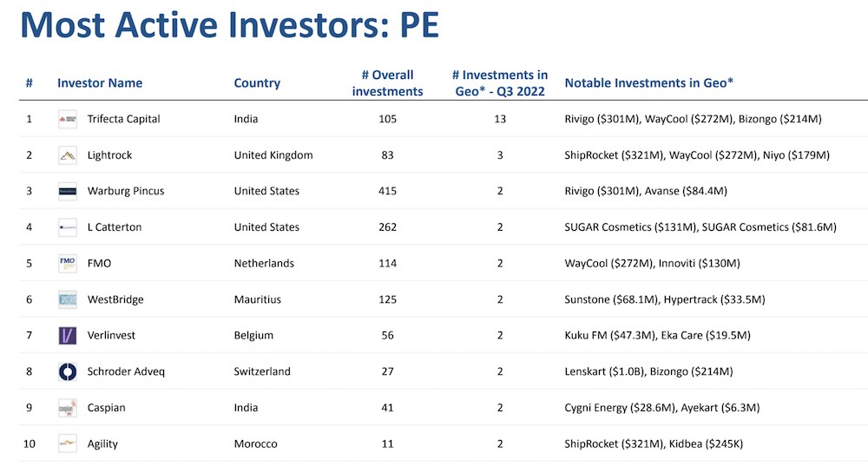The width and height of the screenshot is (868, 466).
Task: Click the 415 overall investments value
Action: (x=387, y=191)
